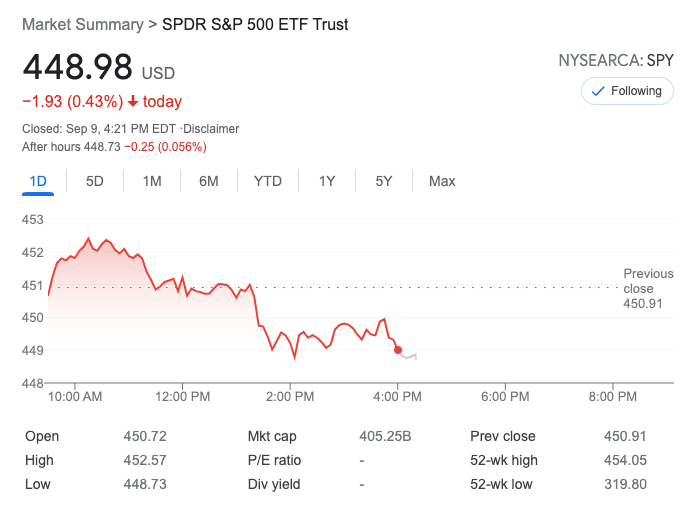689x507 pixels.
Task: Toggle the Following button
Action: tap(627, 91)
